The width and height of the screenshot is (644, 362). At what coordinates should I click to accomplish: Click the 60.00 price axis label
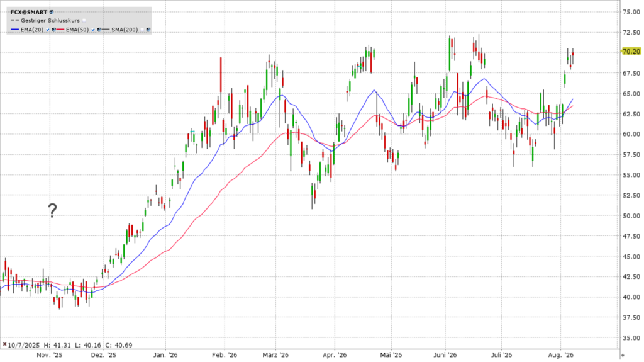click(x=631, y=134)
